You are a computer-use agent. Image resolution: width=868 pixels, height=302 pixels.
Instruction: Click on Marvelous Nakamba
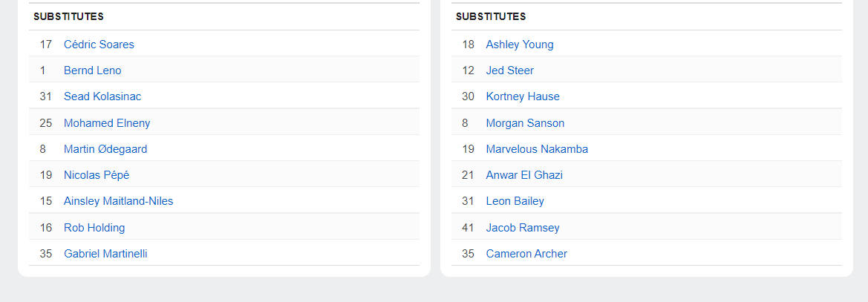[537, 149]
